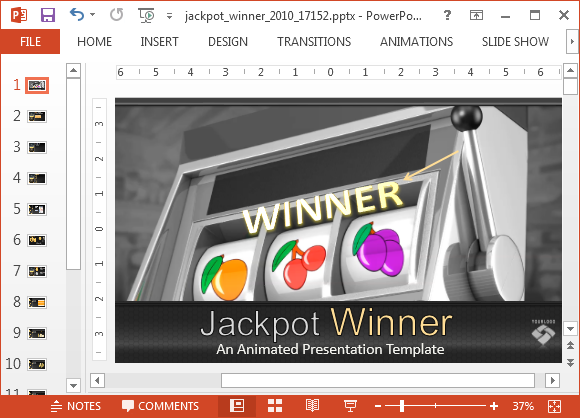The height and width of the screenshot is (418, 580).
Task: Select Normal view button
Action: click(x=237, y=405)
